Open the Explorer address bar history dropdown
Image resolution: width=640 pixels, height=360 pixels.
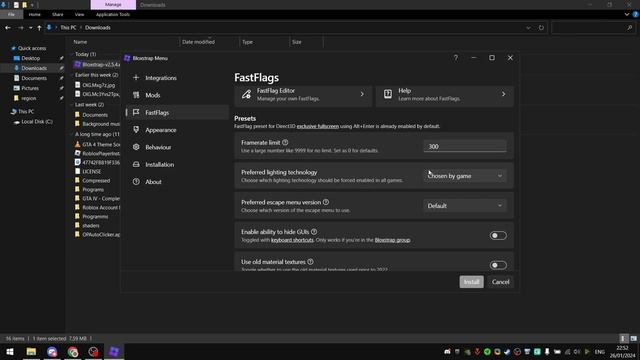click(x=528, y=28)
